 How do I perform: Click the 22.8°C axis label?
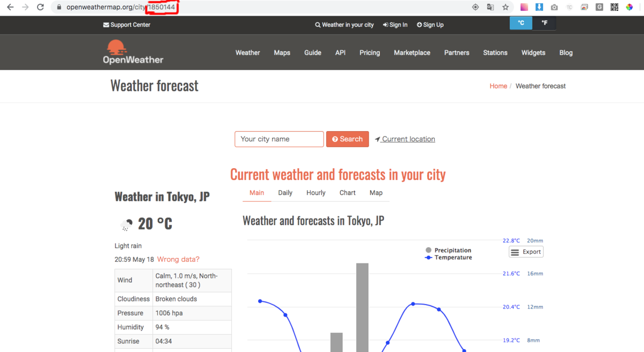tap(511, 241)
